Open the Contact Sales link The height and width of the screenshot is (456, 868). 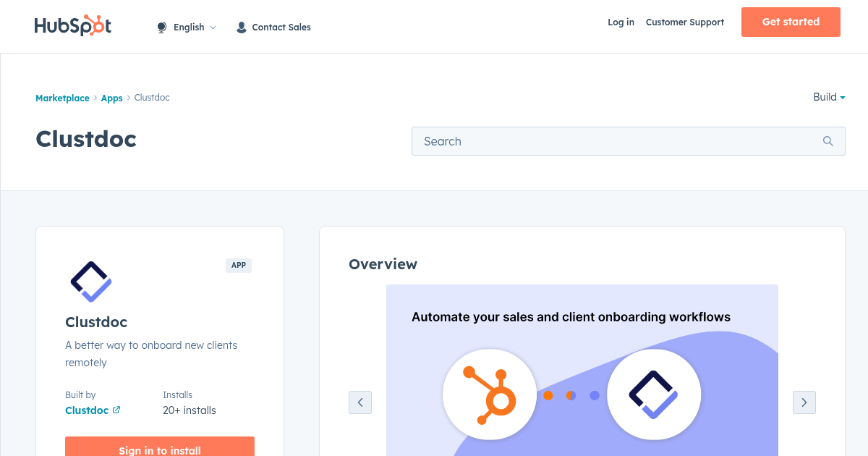(x=281, y=28)
